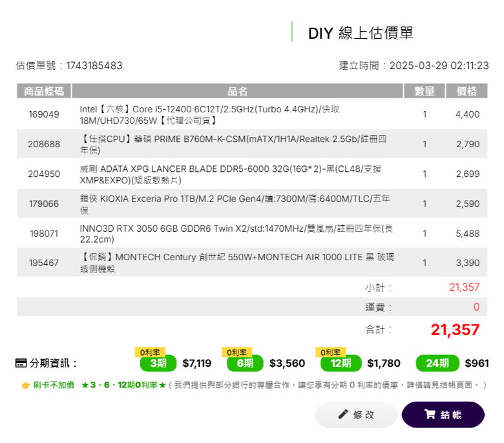Click the 3、6、12期0利率 green note
Screen dimensions: 504x443
(124, 385)
